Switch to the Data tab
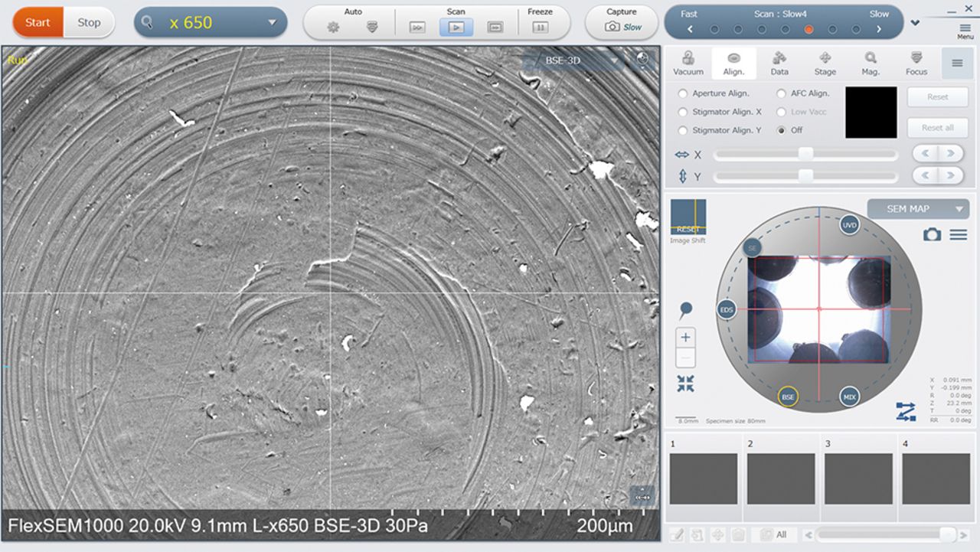 (x=779, y=64)
